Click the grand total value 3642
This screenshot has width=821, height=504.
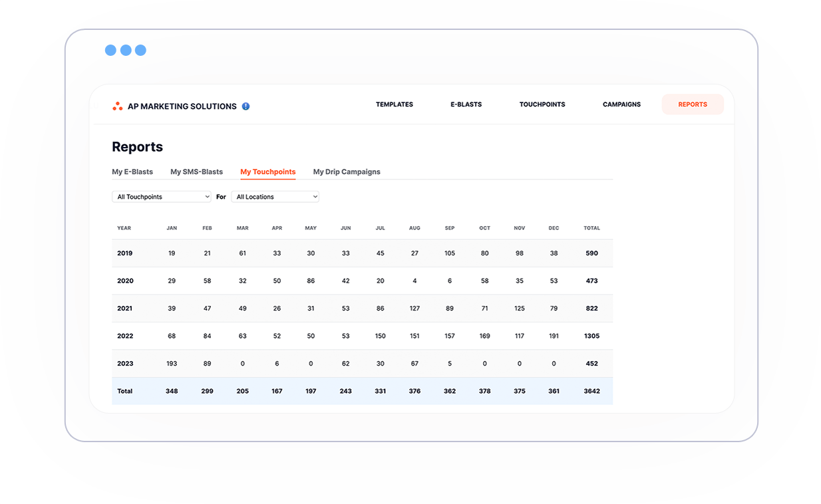pos(592,392)
